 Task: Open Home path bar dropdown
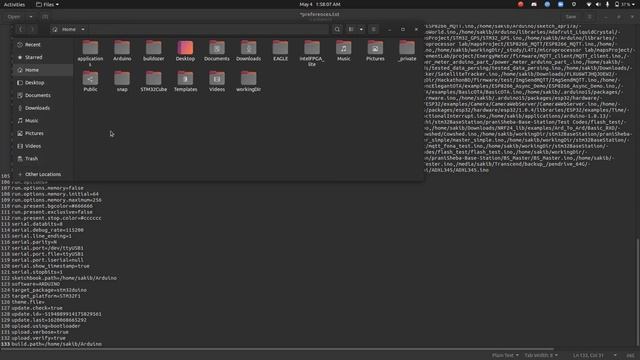(83, 29)
